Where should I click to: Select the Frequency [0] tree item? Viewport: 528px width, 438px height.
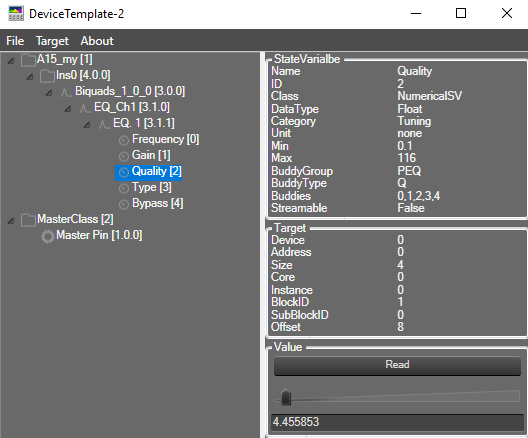tap(165, 139)
